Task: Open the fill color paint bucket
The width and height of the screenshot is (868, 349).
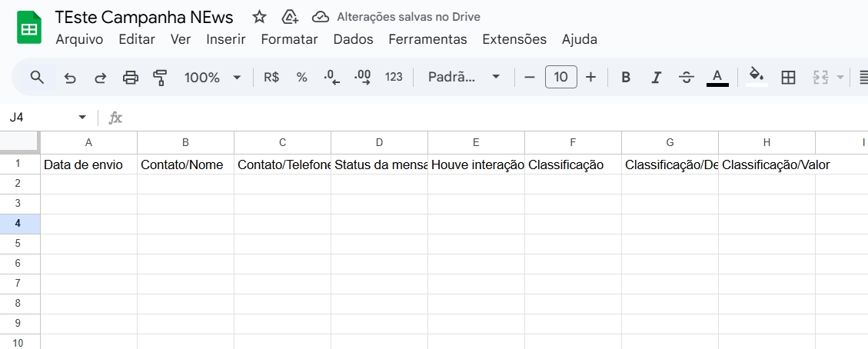Action: pos(757,76)
